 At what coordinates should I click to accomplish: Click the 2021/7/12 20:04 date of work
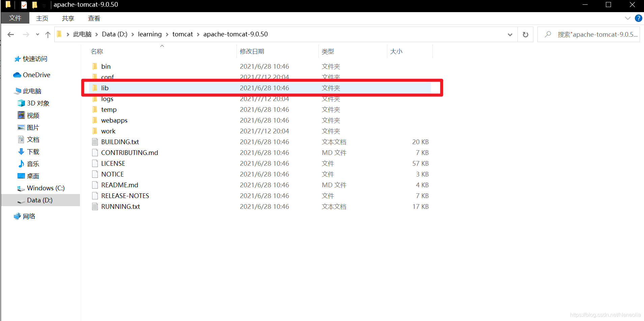coord(264,131)
